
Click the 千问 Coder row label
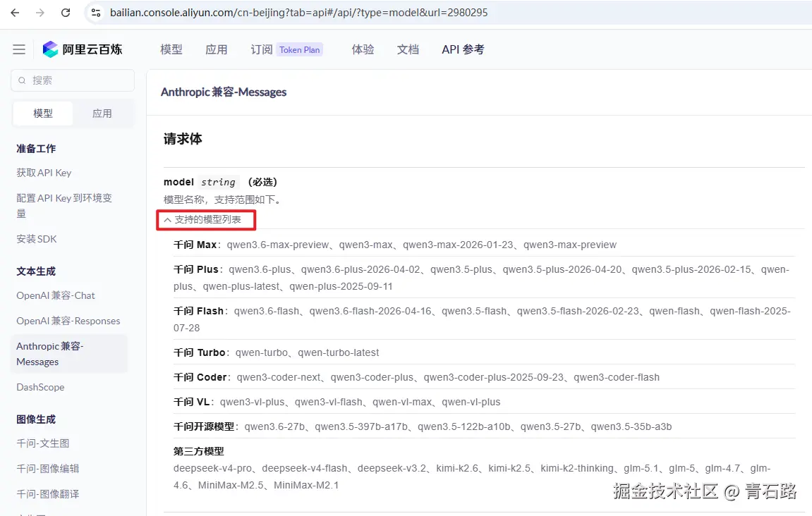coord(200,377)
